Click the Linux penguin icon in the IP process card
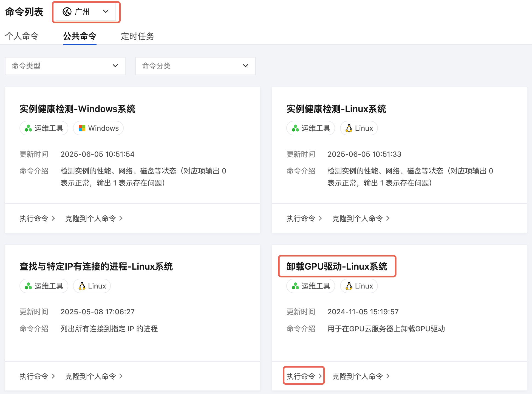The height and width of the screenshot is (394, 532). coord(82,286)
